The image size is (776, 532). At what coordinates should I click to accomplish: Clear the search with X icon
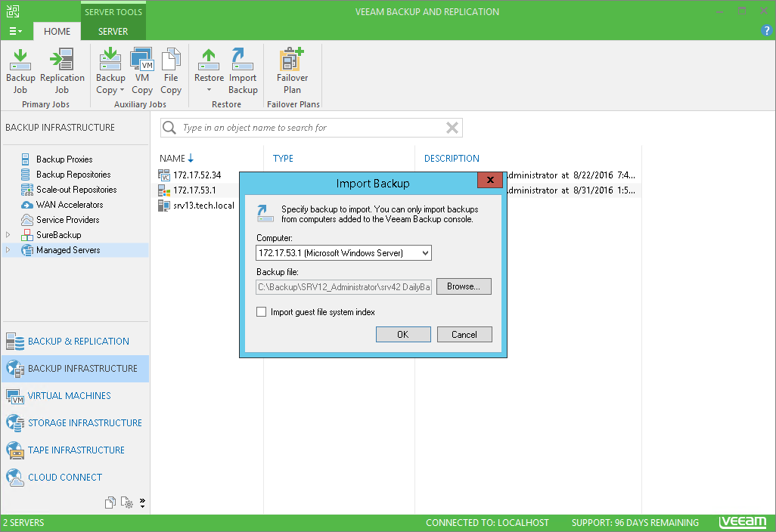point(452,128)
